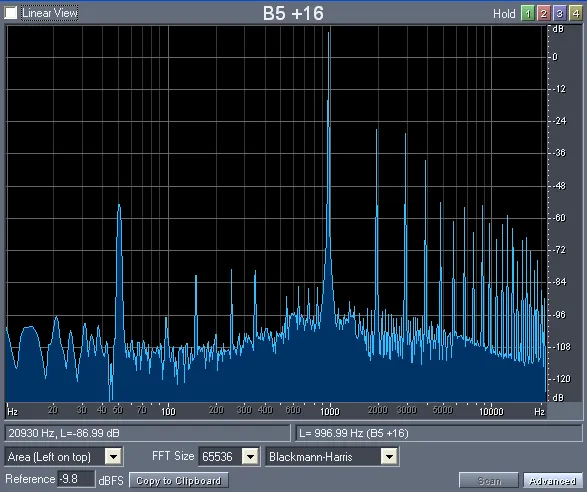The image size is (587, 492).
Task: Click the Reference label text
Action: [30, 479]
